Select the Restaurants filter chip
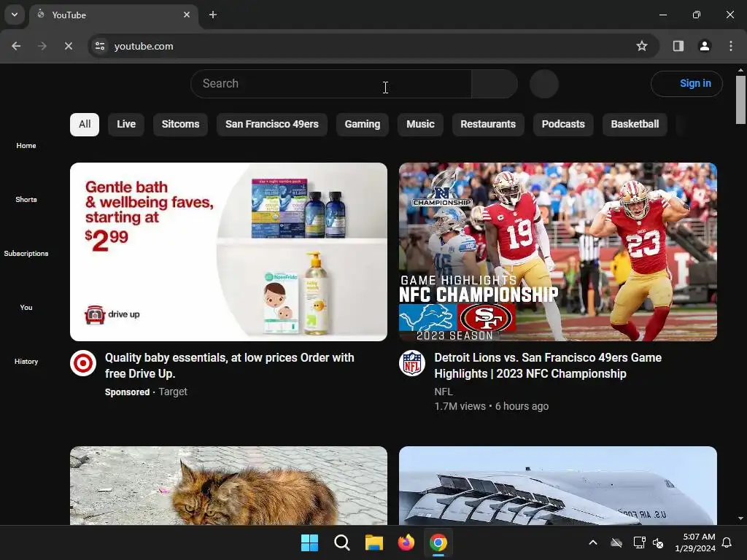747x560 pixels. point(488,124)
